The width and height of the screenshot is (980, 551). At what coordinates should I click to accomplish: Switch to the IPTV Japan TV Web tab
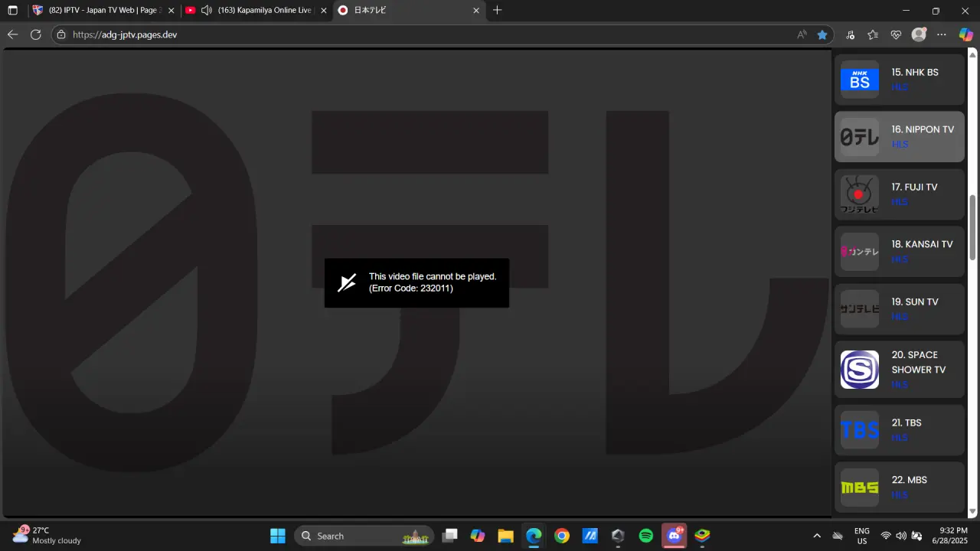[x=103, y=11]
